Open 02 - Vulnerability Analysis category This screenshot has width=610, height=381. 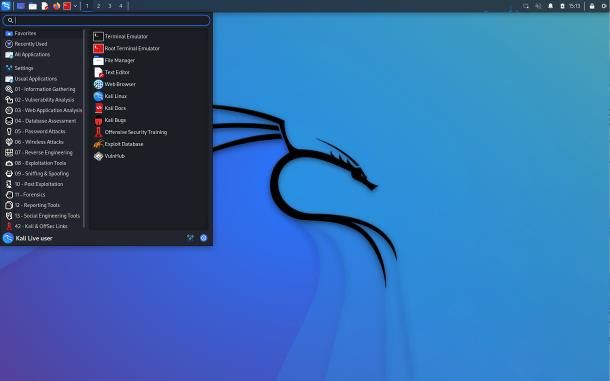click(42, 100)
